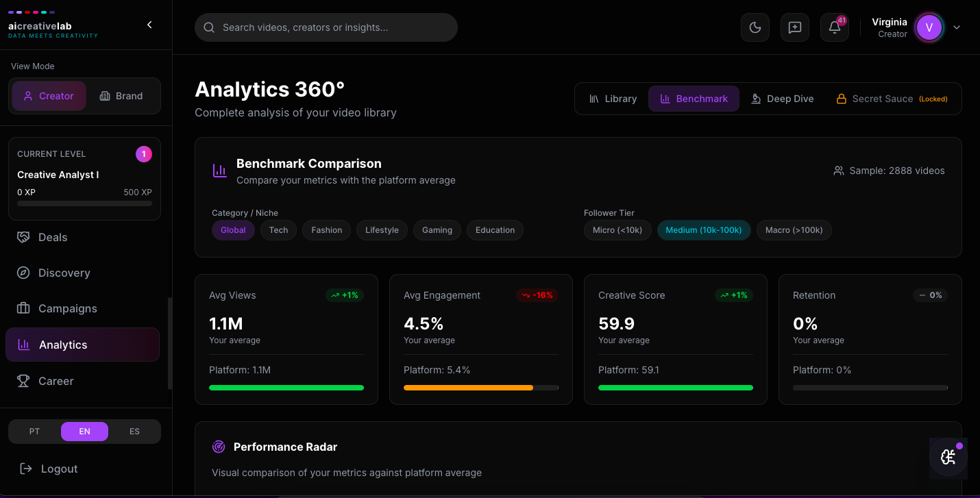Filter by the Gaming category
980x498 pixels.
coord(437,230)
